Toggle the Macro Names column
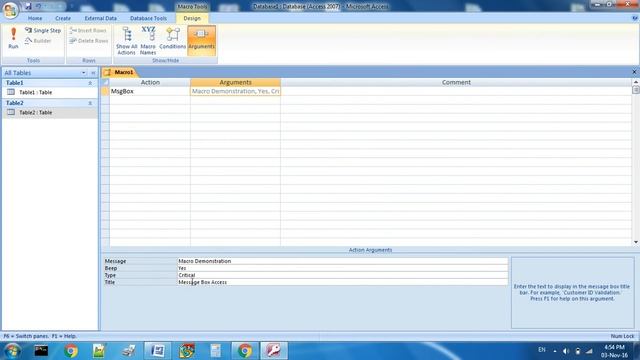The height and width of the screenshot is (360, 640). click(148, 41)
